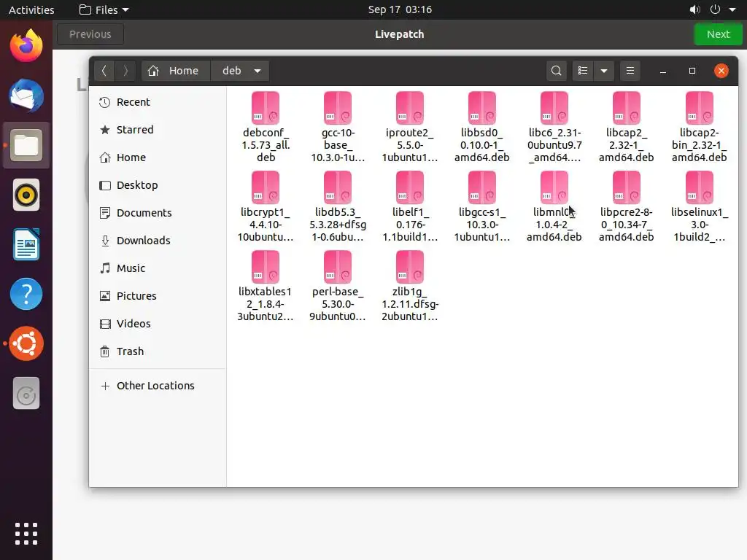Click Next in the Livepatch window

coord(718,34)
